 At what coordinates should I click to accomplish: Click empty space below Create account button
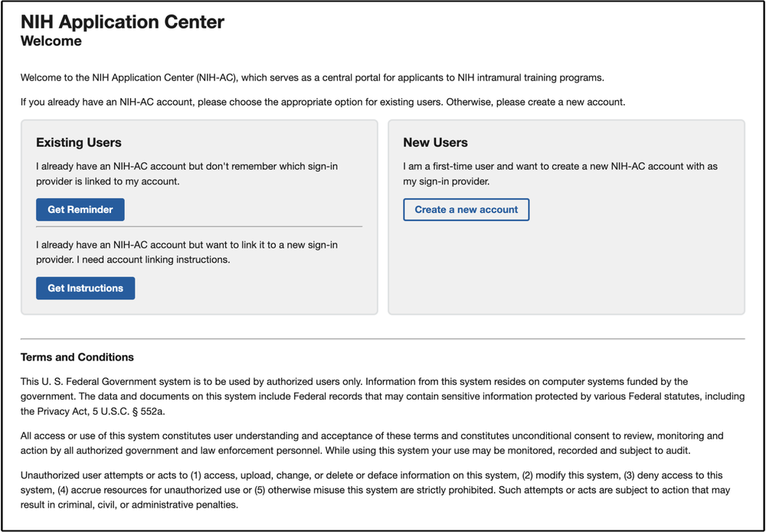point(566,268)
